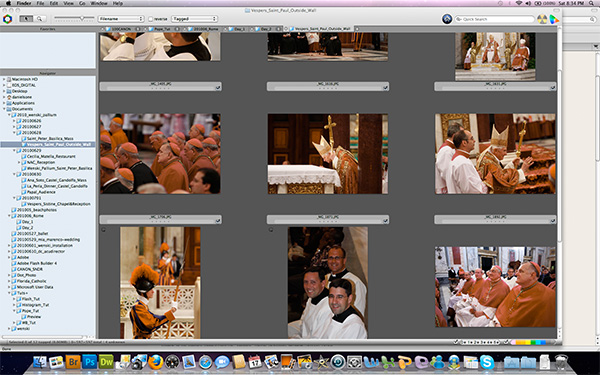Click the yellow radiation-style icon in toolbar
The height and width of the screenshot is (375, 600).
[x=542, y=19]
